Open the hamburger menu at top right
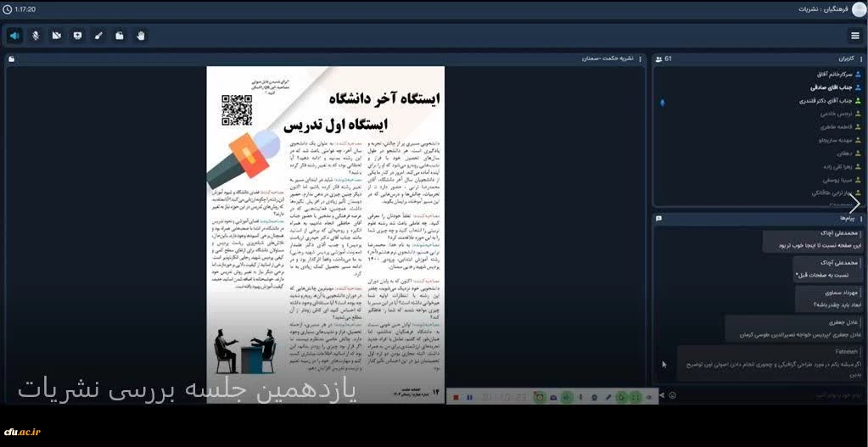868x447 pixels. click(x=855, y=36)
